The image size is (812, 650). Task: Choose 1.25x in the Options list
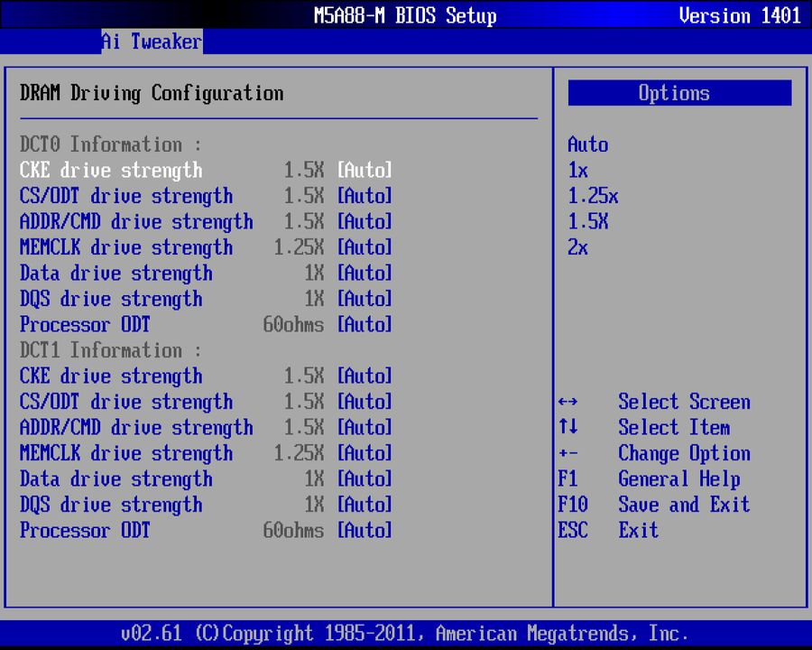pos(593,196)
